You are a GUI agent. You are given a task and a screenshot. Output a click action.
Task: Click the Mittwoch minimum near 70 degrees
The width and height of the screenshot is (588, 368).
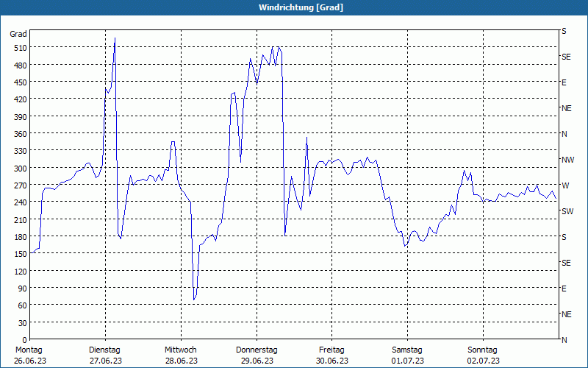click(x=194, y=300)
